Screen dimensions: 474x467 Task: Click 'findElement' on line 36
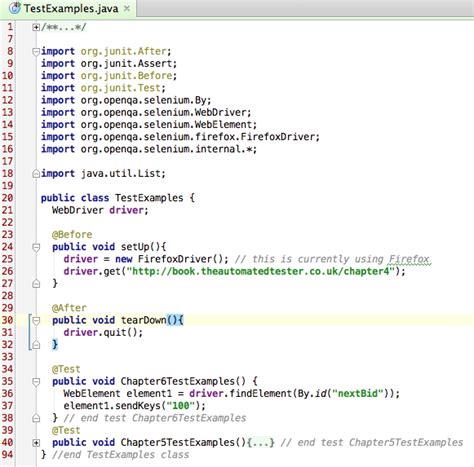260,394
